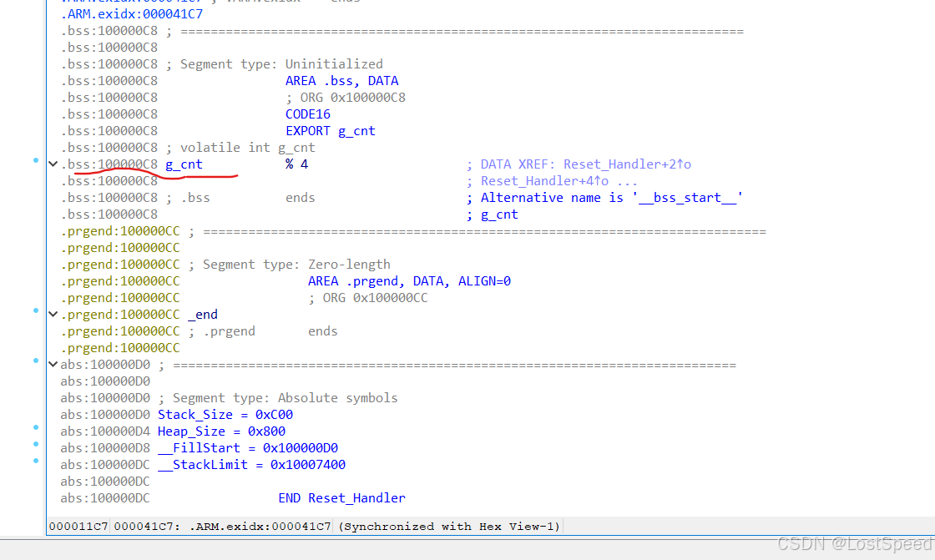Click the Heap_Size symbol
Viewport: 935px width, 560px height.
pos(191,431)
